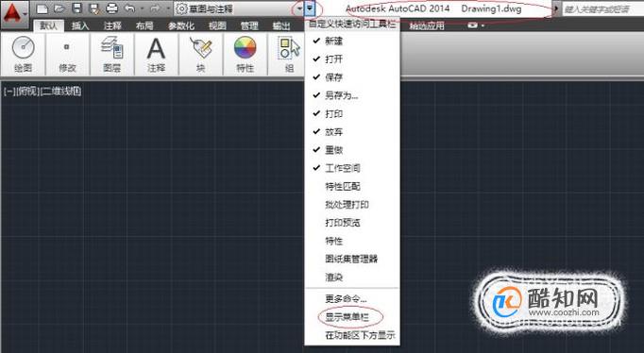
Task: Switch to the 插入 ribbon tab
Action: tap(80, 25)
